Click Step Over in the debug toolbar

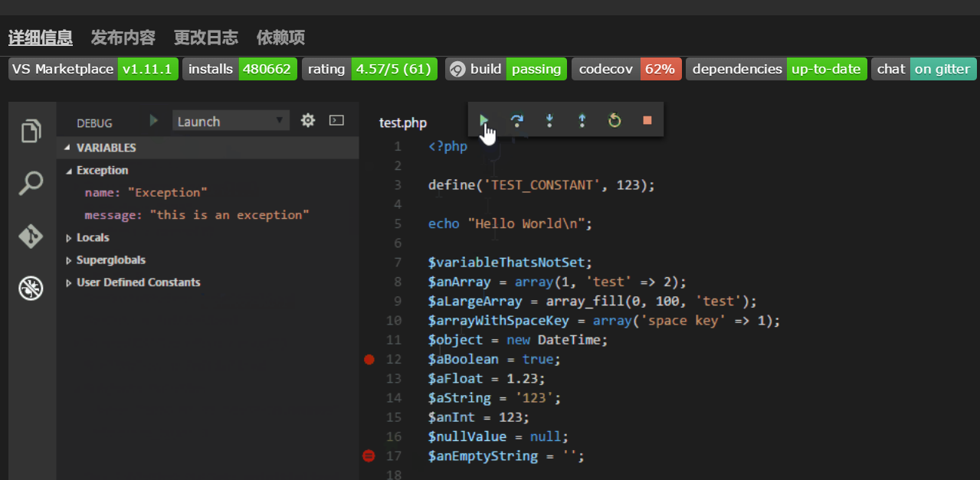(x=517, y=120)
